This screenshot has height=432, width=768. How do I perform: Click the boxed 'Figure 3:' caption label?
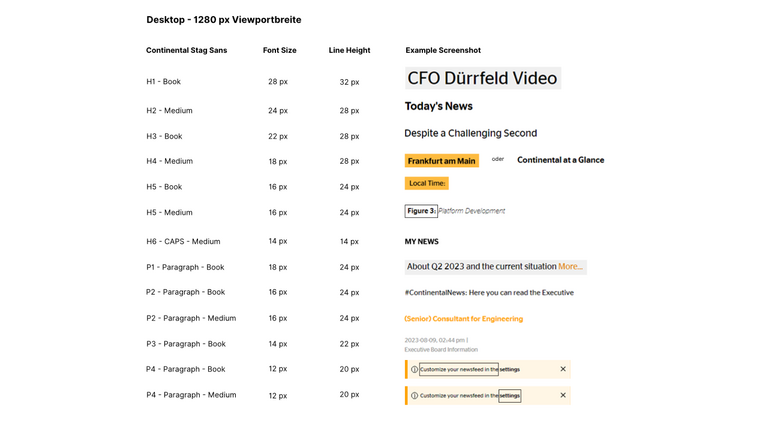pyautogui.click(x=421, y=211)
